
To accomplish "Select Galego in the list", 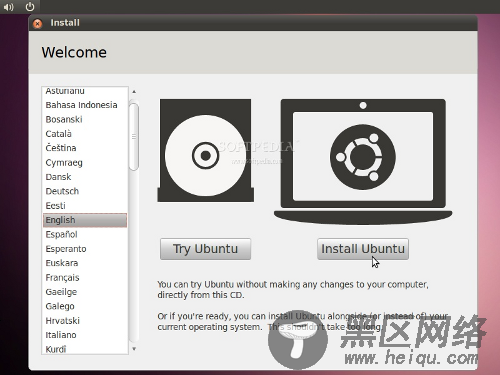I will coord(85,306).
